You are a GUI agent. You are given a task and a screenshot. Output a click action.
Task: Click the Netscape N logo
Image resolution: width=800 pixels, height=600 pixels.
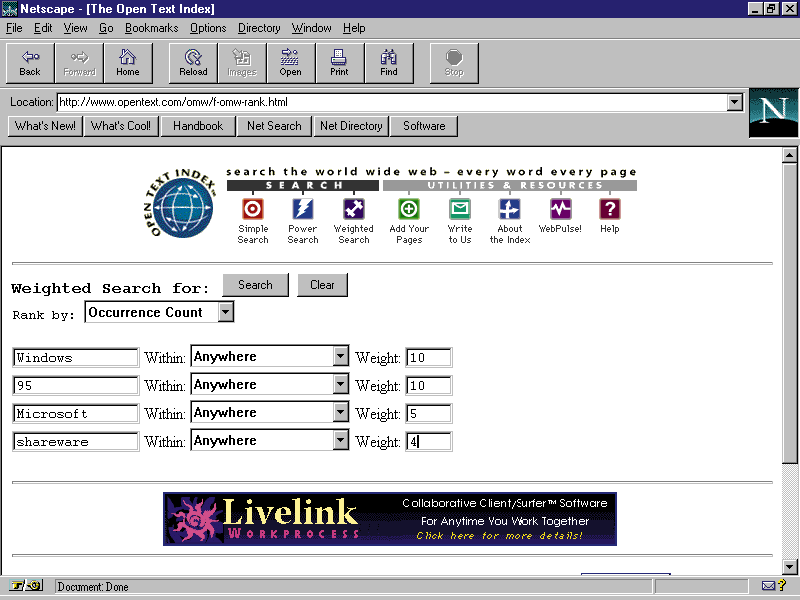773,113
